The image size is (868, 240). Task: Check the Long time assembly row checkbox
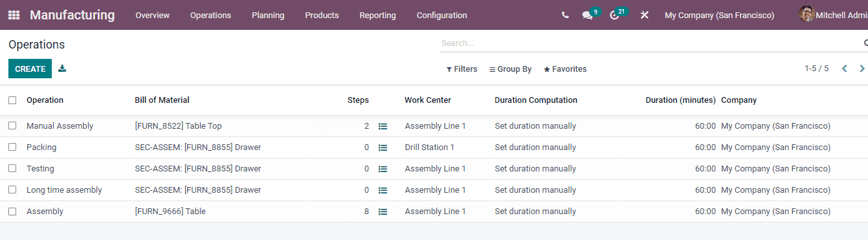12,190
